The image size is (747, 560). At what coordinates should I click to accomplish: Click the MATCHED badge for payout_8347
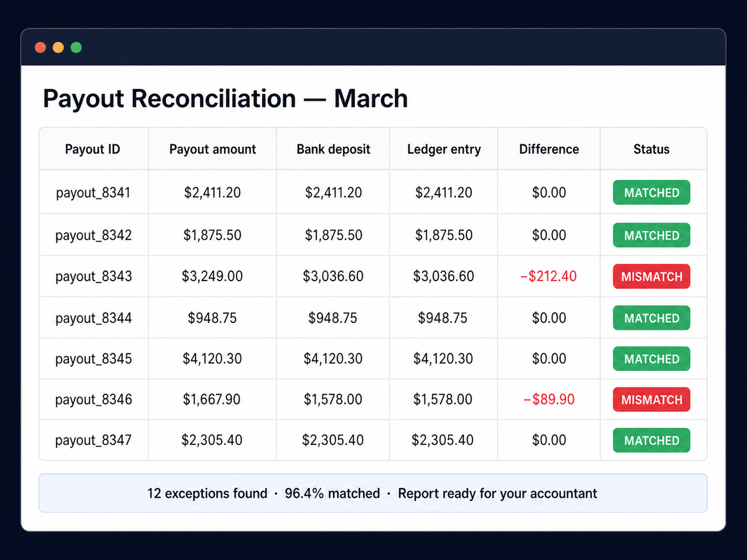(x=652, y=441)
